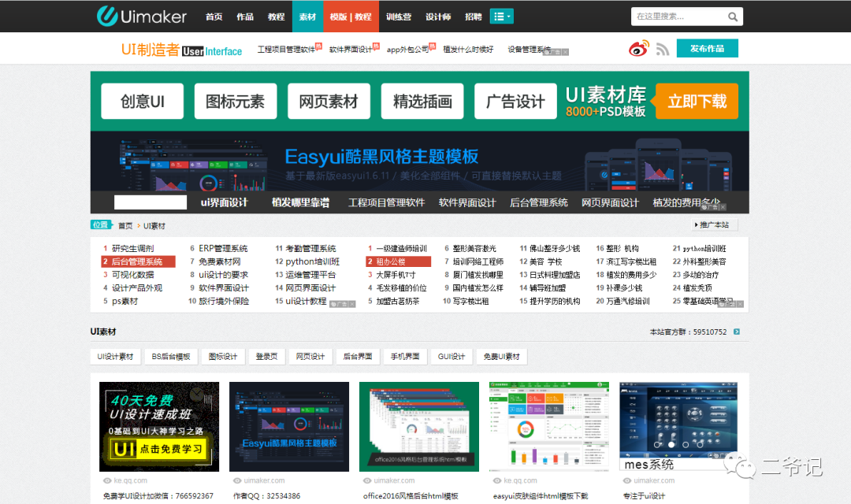Image resolution: width=851 pixels, height=504 pixels.
Task: Open the 模版 | 教程 nav item
Action: [351, 17]
